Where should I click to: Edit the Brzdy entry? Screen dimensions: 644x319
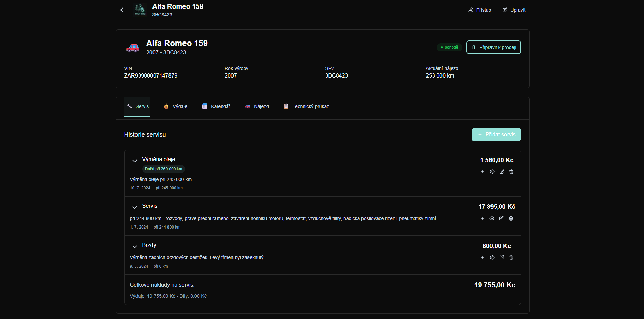[502, 257]
